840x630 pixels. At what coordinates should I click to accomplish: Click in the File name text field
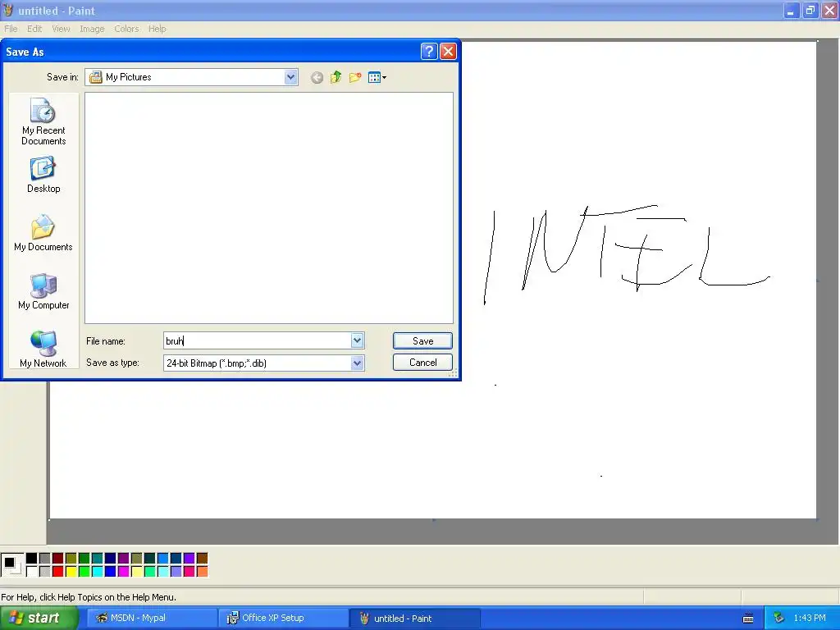(257, 340)
